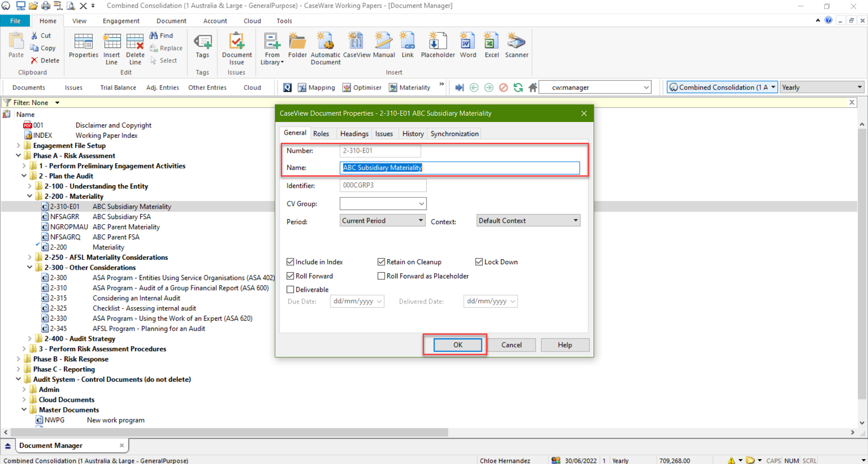Image resolution: width=868 pixels, height=464 pixels.
Task: Click the Trial Balance toolbar button
Action: click(118, 88)
